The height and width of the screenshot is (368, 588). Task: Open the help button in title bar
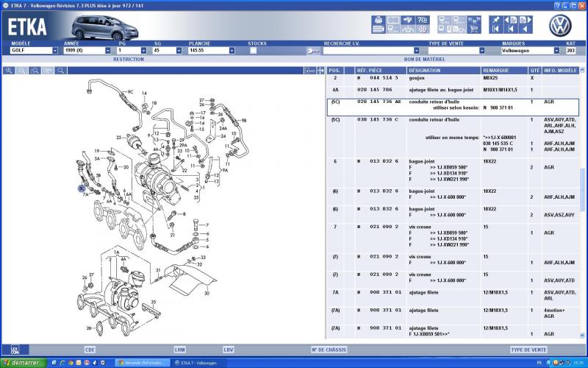(x=558, y=5)
